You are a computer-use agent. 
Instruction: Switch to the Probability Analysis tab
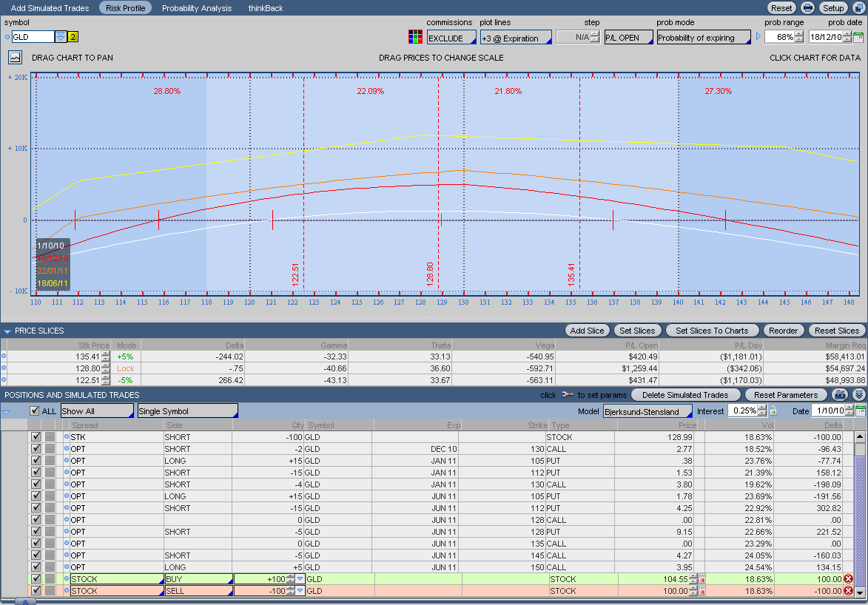click(197, 8)
